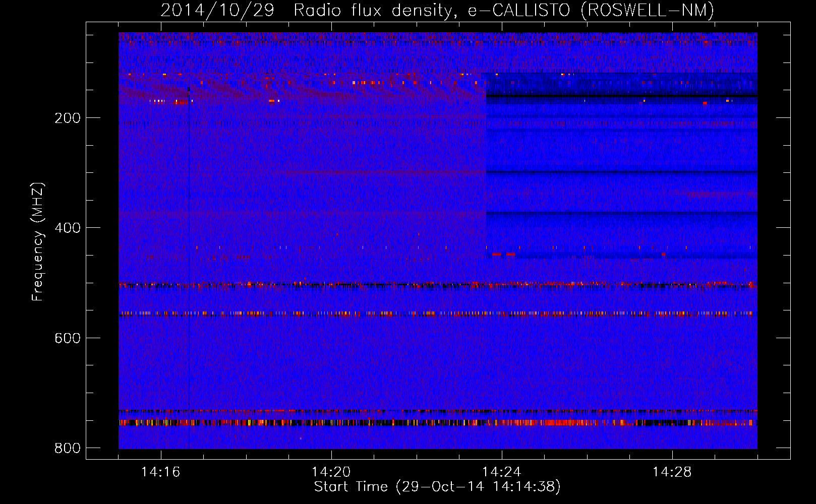Viewport: 816px width, 504px height.
Task: Click the (ROSWELL-NM) station name in title
Action: pos(647,10)
